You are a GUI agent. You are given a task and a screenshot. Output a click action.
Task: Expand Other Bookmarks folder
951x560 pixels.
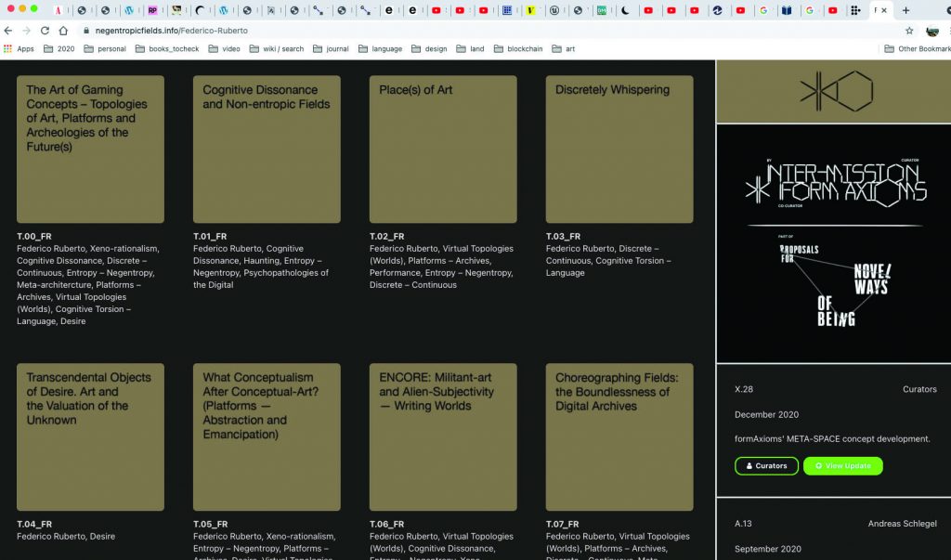coord(917,48)
